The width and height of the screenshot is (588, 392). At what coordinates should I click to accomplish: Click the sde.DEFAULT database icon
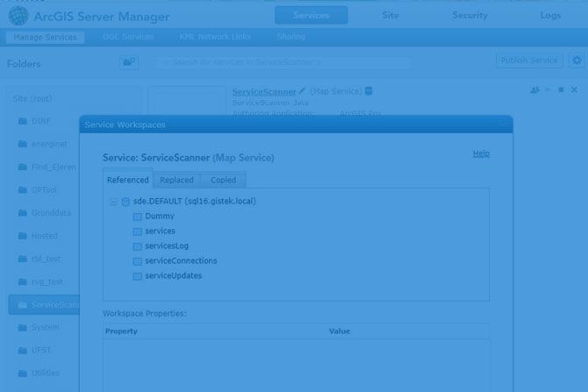click(x=125, y=202)
